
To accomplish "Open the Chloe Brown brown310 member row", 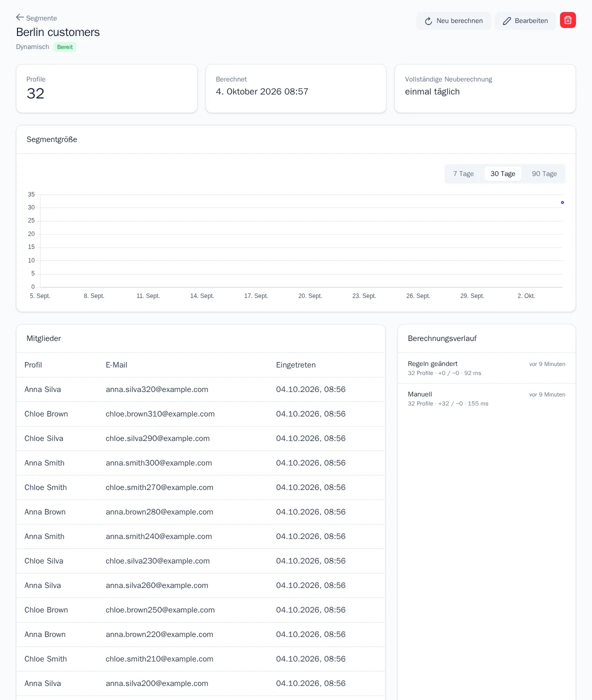I will (200, 414).
